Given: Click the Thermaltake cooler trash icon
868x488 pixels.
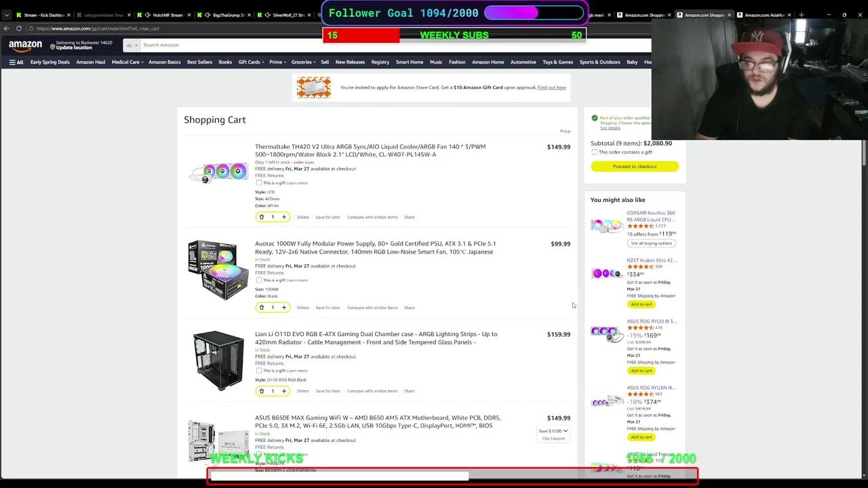Looking at the screenshot, I should (262, 217).
